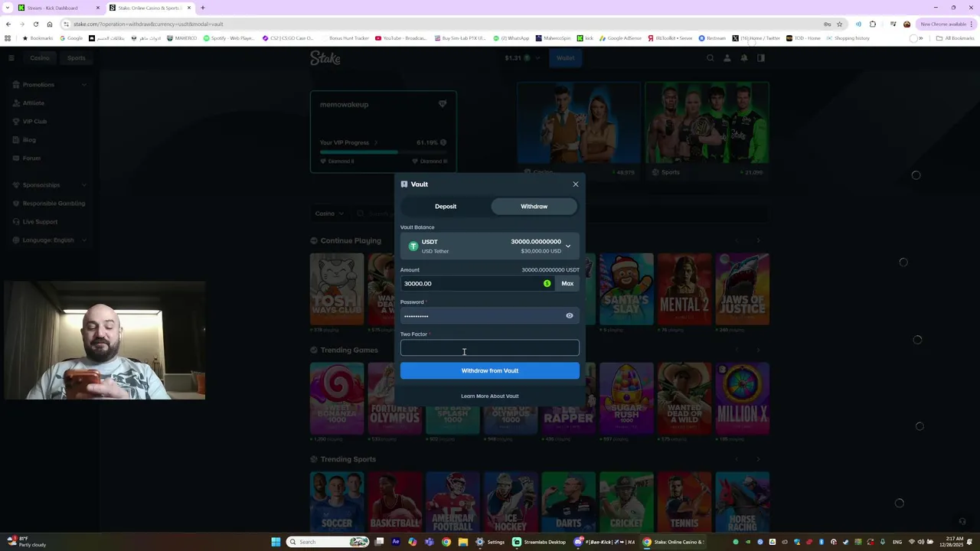Open site search magnifier icon
Viewport: 980px width, 551px height.
710,58
